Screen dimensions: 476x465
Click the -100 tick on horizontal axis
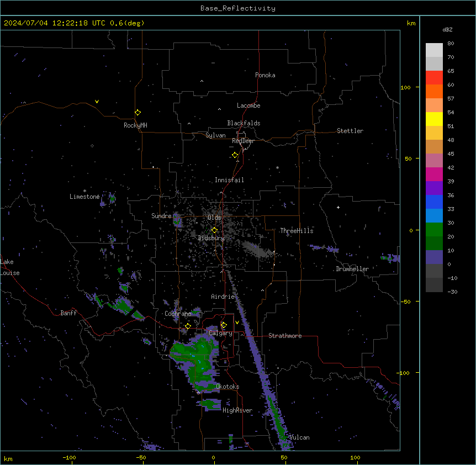tap(69, 457)
